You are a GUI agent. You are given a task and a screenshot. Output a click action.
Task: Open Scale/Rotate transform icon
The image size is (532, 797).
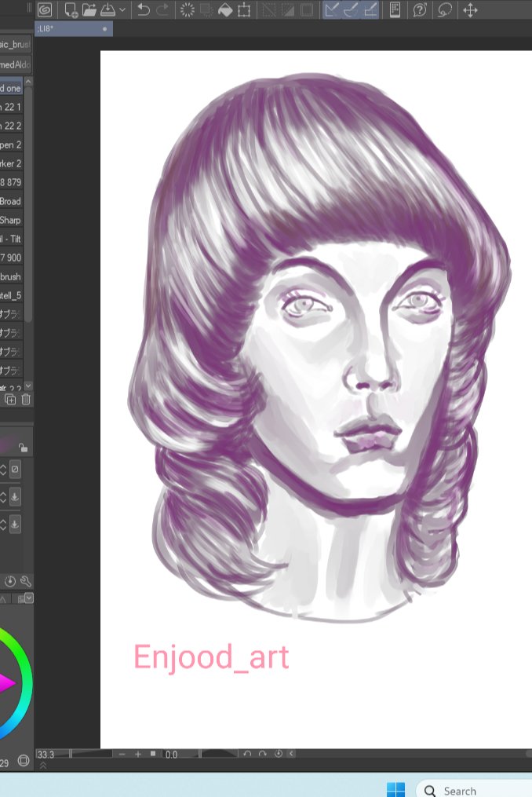point(244,9)
